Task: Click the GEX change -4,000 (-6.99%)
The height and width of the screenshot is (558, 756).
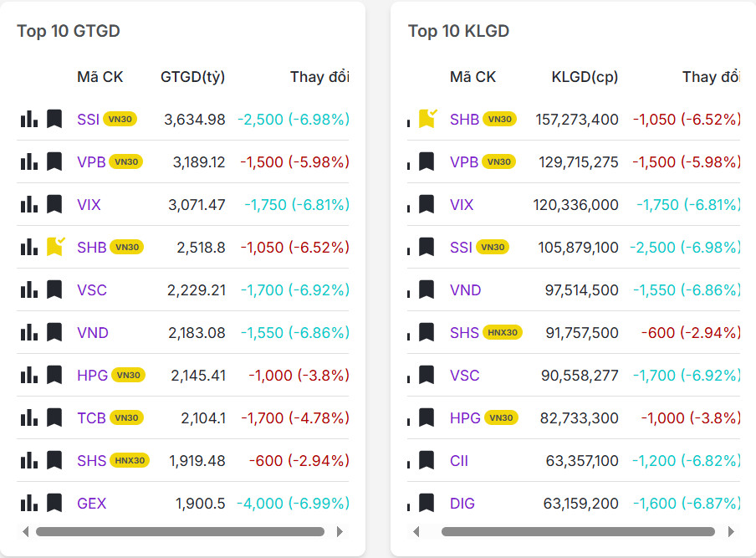Action: point(294,504)
